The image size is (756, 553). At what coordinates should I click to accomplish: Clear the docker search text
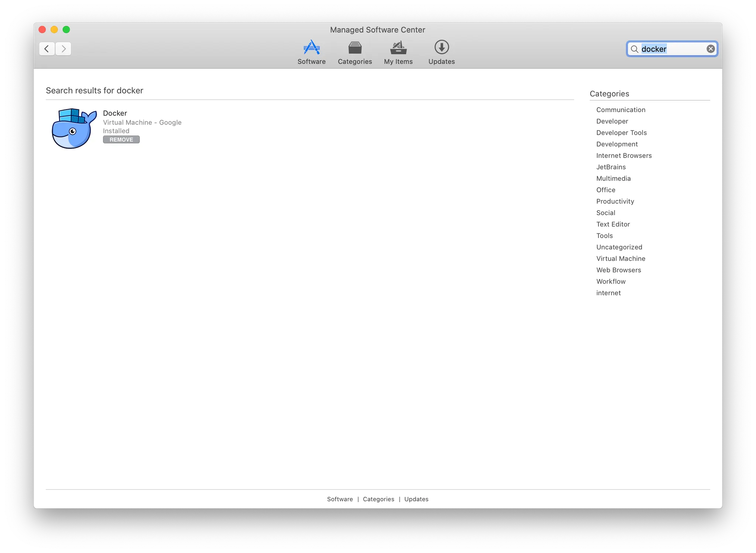(x=710, y=49)
